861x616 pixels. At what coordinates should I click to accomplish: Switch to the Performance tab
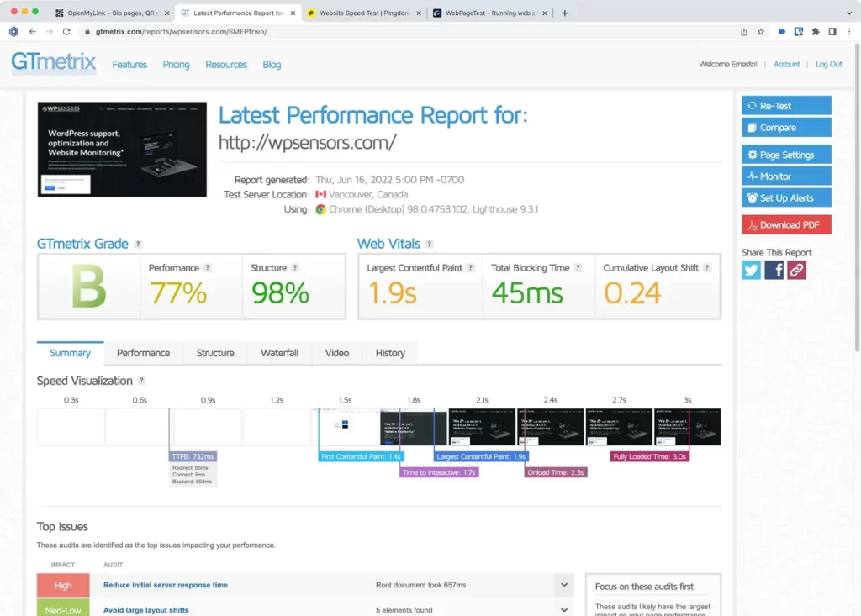[x=143, y=353]
